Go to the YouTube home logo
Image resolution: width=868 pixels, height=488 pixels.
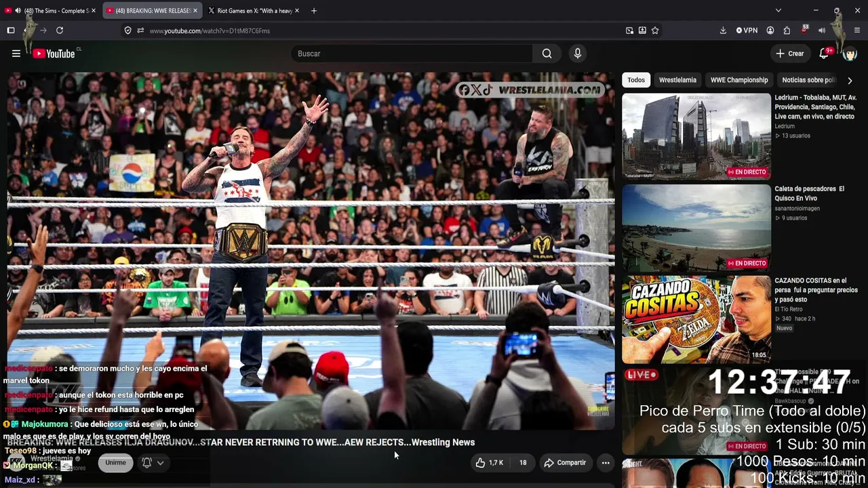54,54
